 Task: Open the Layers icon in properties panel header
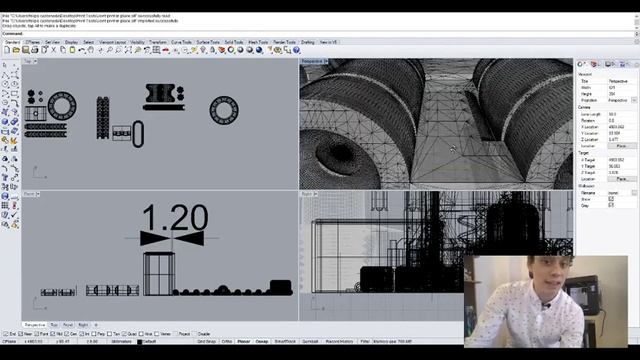594,64
